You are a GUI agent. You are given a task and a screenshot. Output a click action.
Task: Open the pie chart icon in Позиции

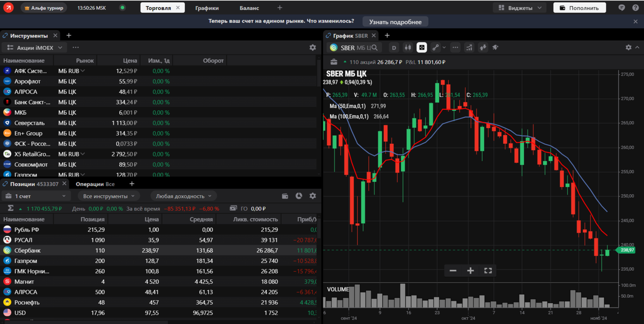pos(299,196)
